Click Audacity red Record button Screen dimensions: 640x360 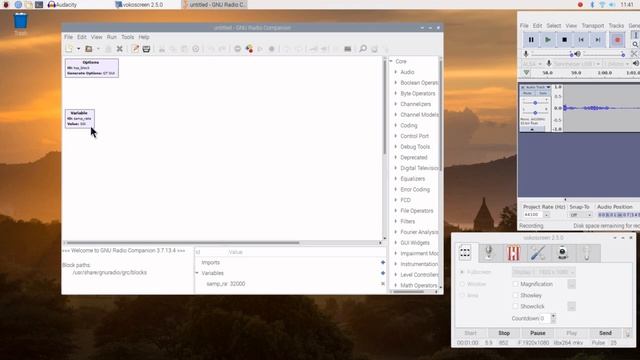[618, 40]
